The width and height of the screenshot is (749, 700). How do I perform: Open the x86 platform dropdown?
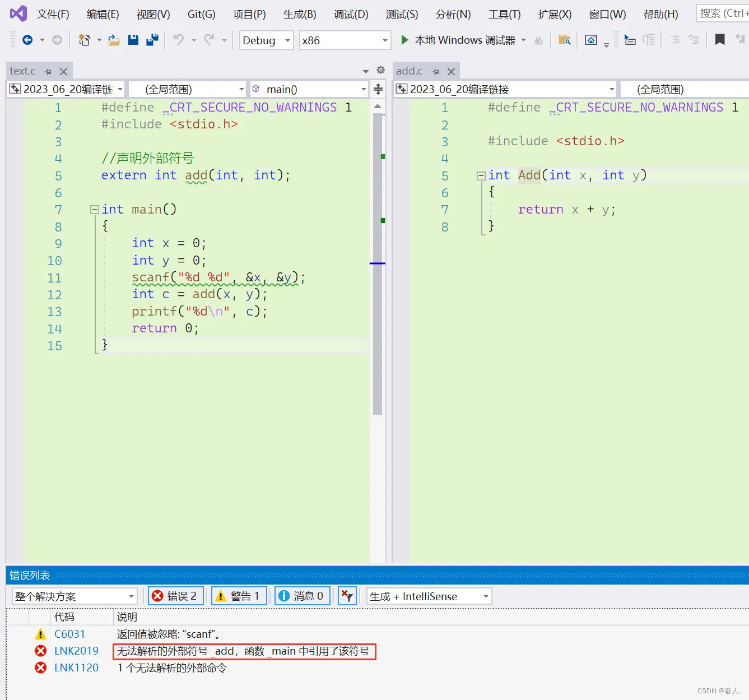click(345, 40)
